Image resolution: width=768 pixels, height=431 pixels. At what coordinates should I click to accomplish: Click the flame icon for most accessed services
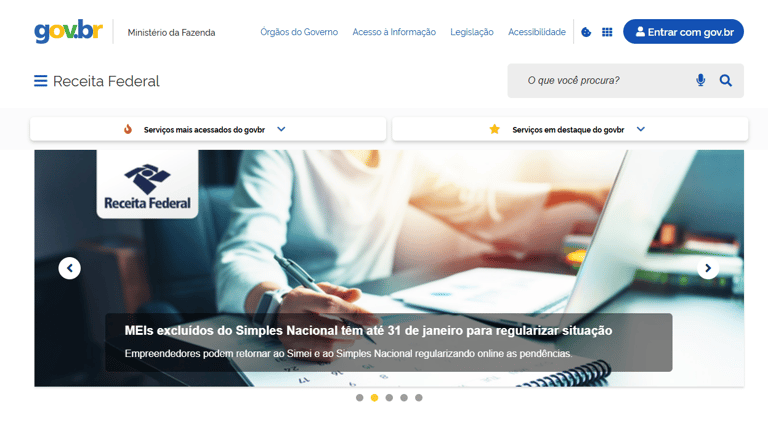point(128,129)
